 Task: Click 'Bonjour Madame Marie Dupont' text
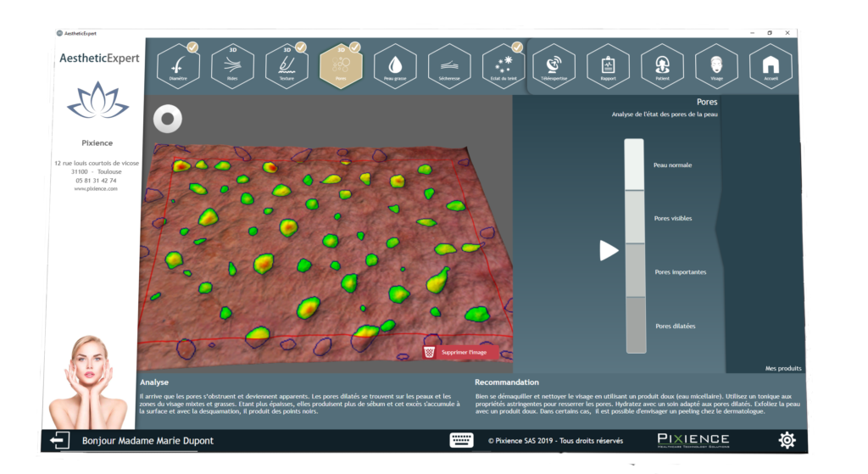coord(147,441)
